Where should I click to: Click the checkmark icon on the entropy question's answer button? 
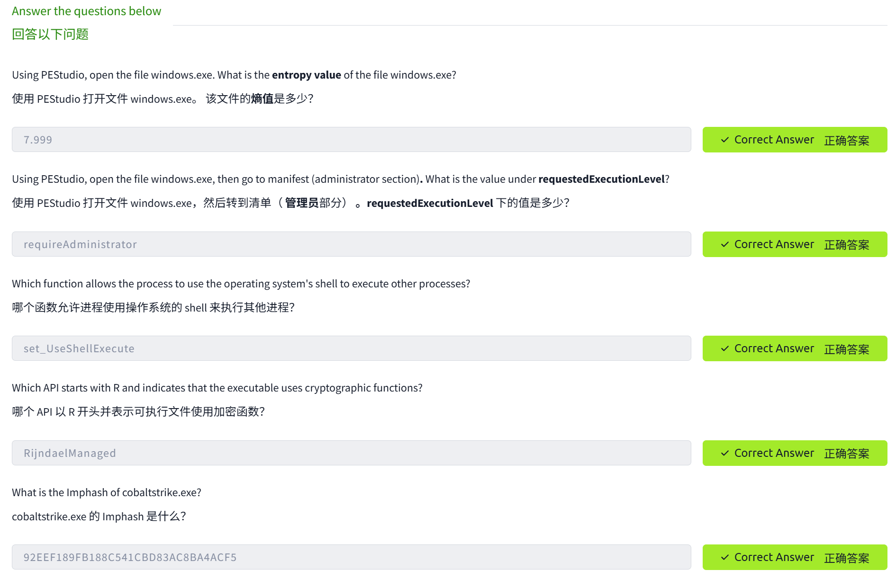724,140
